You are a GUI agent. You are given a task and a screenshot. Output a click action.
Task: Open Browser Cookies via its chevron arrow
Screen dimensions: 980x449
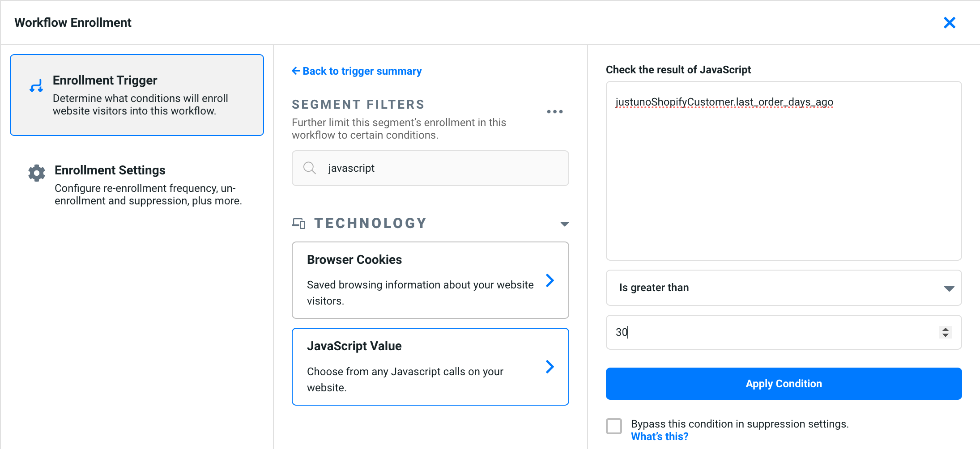pyautogui.click(x=550, y=280)
